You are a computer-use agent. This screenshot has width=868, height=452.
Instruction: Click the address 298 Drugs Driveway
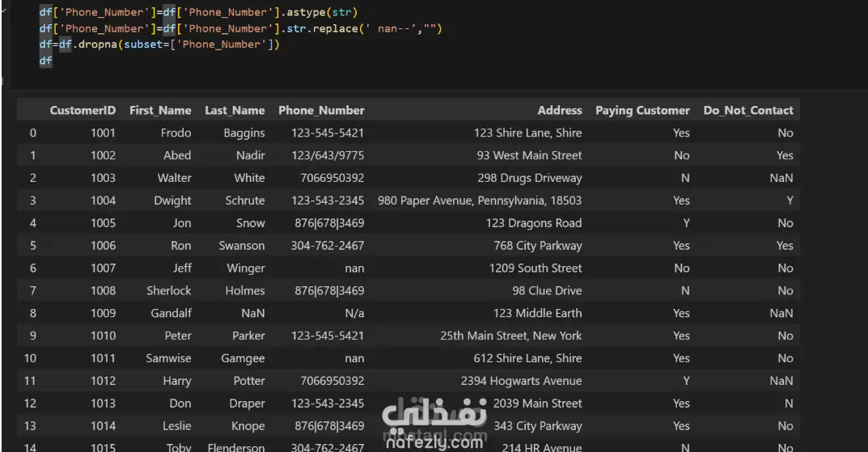[530, 178]
